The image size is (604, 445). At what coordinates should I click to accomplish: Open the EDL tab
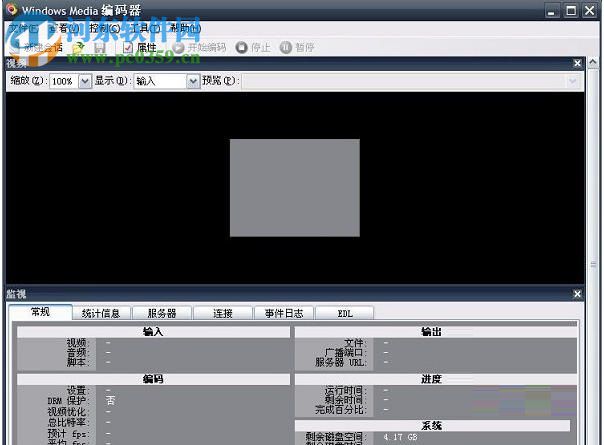[x=345, y=313]
